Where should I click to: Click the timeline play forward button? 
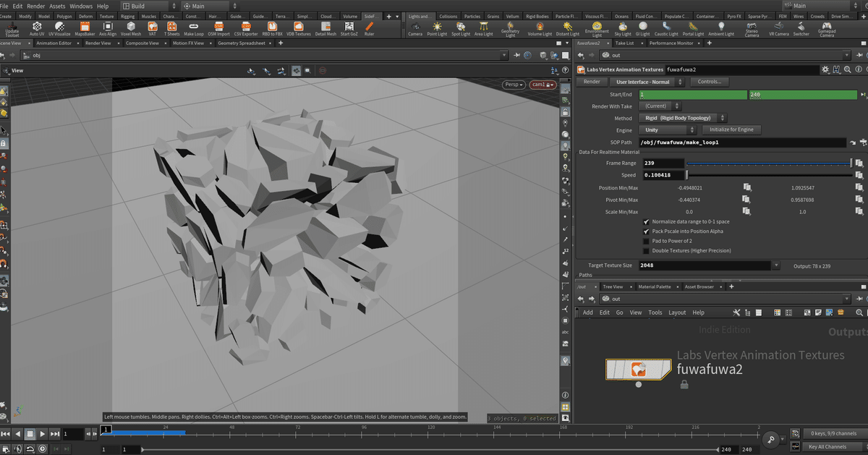[x=43, y=434]
